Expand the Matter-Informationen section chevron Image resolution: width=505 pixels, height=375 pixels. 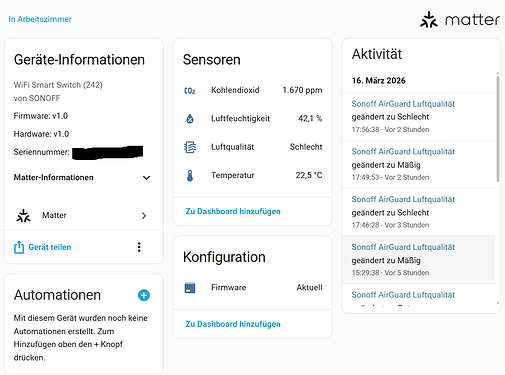[x=146, y=178]
